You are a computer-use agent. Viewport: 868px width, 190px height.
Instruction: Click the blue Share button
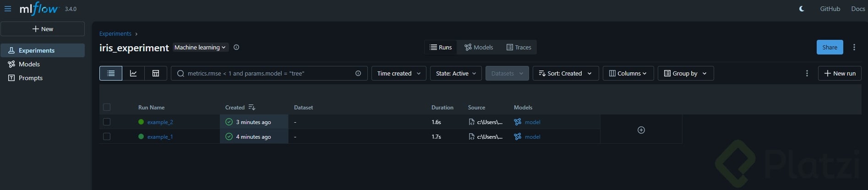tap(830, 47)
